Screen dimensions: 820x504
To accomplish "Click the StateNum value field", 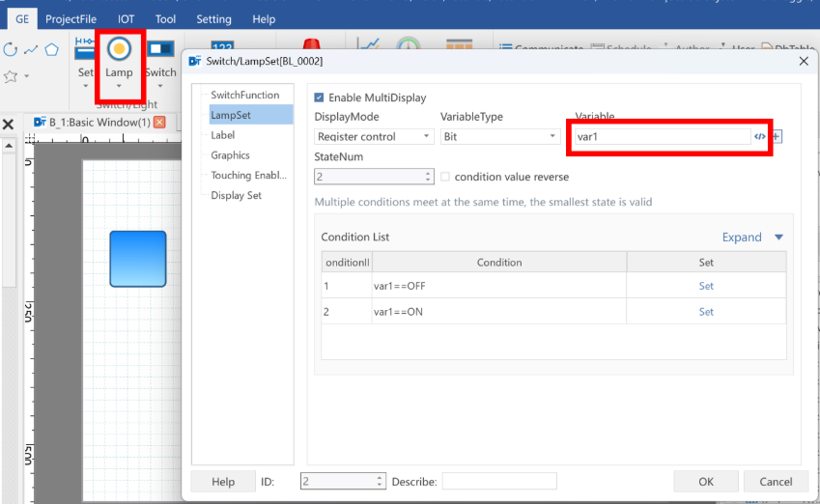I will coord(369,176).
